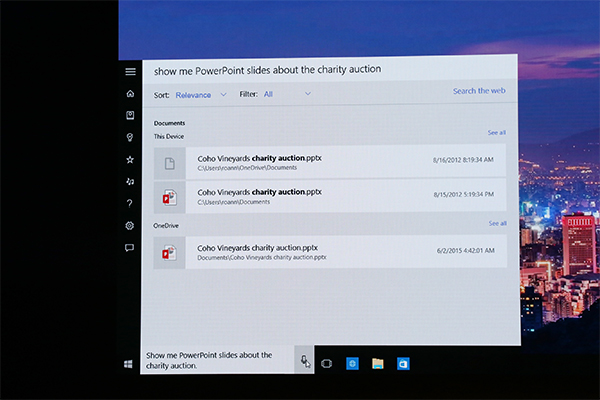Open Cortana Settings gear
Image resolution: width=600 pixels, height=400 pixels.
tap(130, 225)
